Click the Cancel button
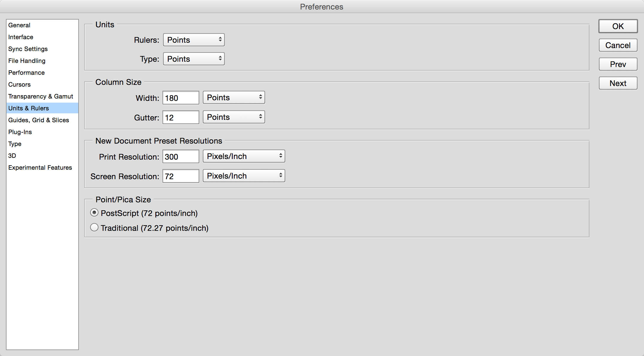This screenshot has height=356, width=644. [618, 45]
